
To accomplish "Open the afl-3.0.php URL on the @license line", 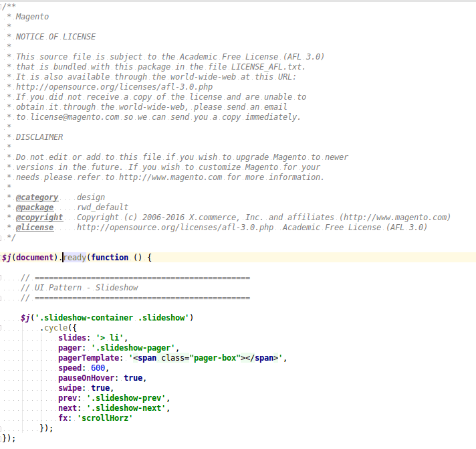I will point(175,228).
